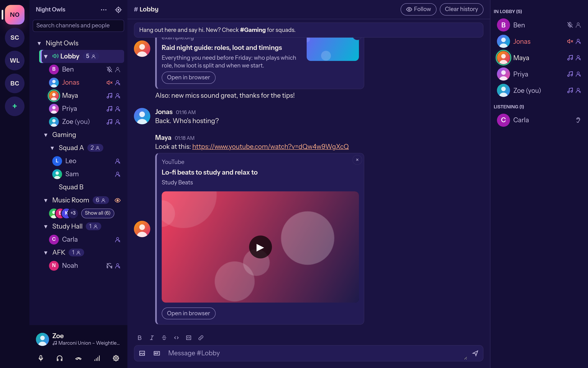This screenshot has height=368, width=588.
Task: Collapse the Lobby channel members
Action: click(x=46, y=56)
